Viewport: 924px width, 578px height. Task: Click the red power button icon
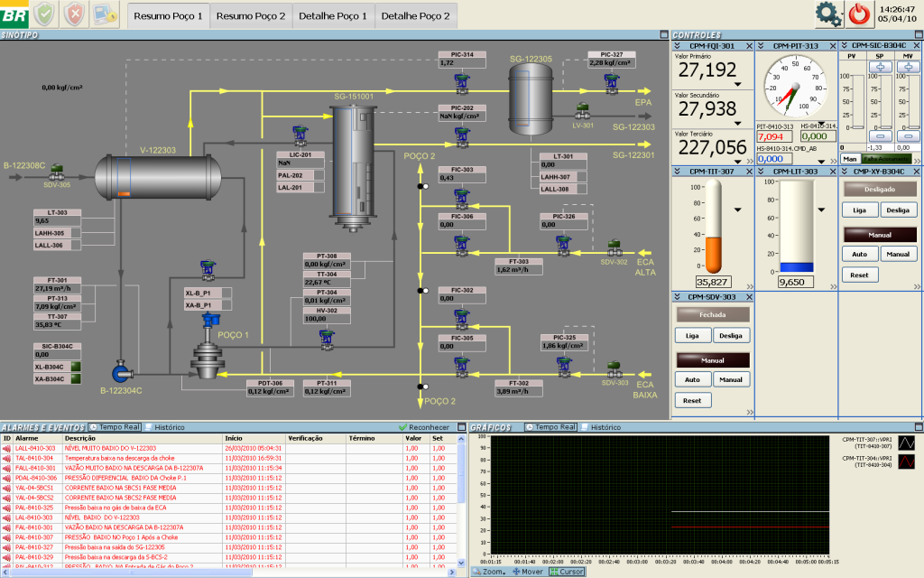tap(858, 14)
